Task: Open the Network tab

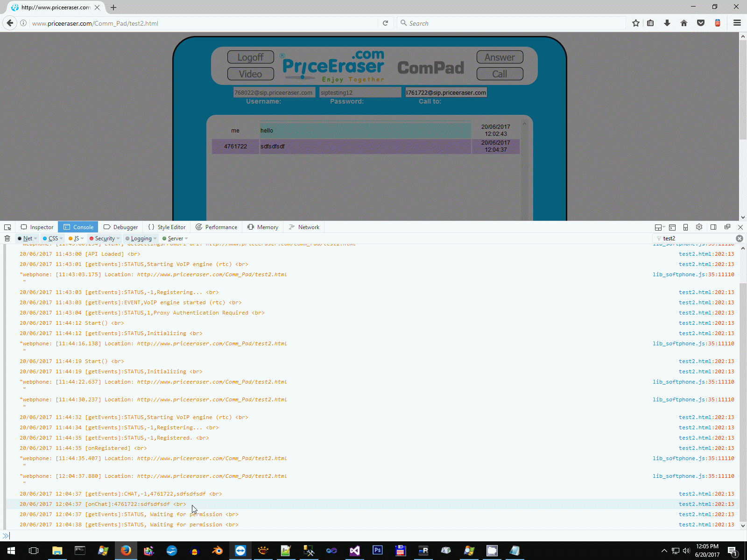Action: (304, 227)
